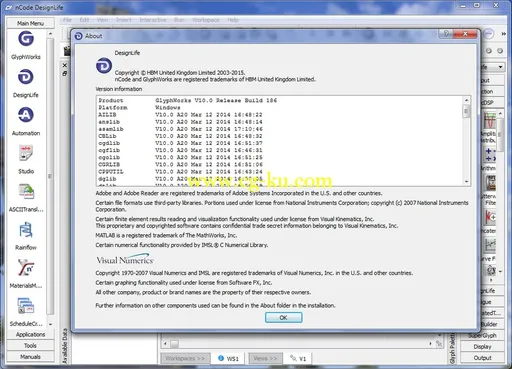Open the Run menu
This screenshot has width=512, height=369.
pos(179,20)
